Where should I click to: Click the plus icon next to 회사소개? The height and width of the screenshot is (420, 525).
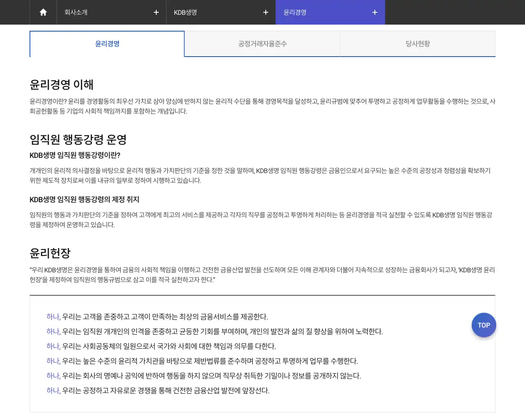pos(156,12)
